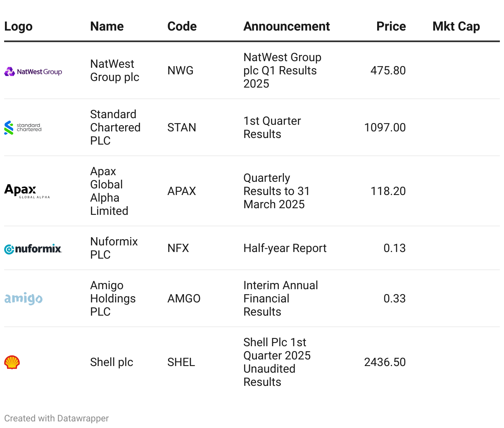This screenshot has height=428, width=504.
Task: Open NatWest Group plc Q1 Results 2025
Action: pos(282,71)
